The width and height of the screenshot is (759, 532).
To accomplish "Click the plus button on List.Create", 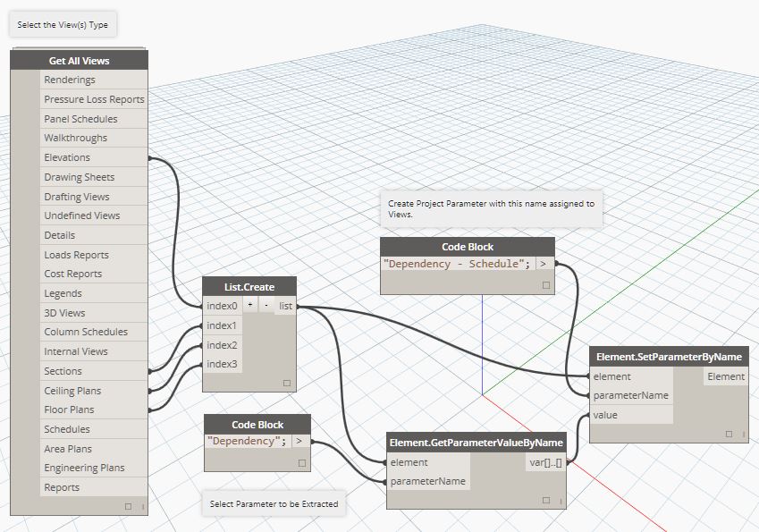I will pos(249,305).
